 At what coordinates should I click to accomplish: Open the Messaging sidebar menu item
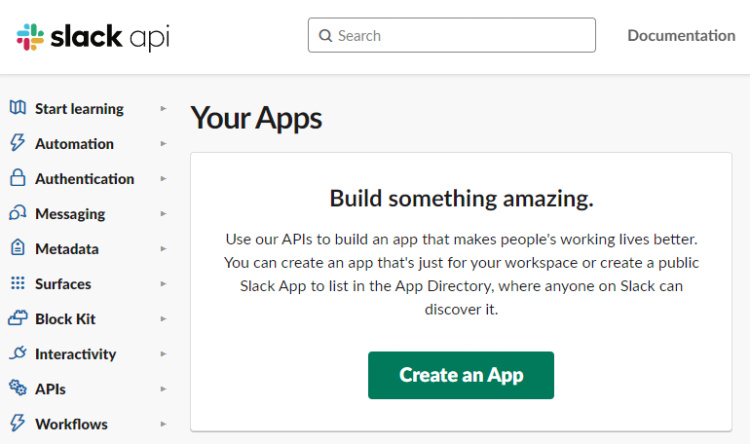(70, 214)
